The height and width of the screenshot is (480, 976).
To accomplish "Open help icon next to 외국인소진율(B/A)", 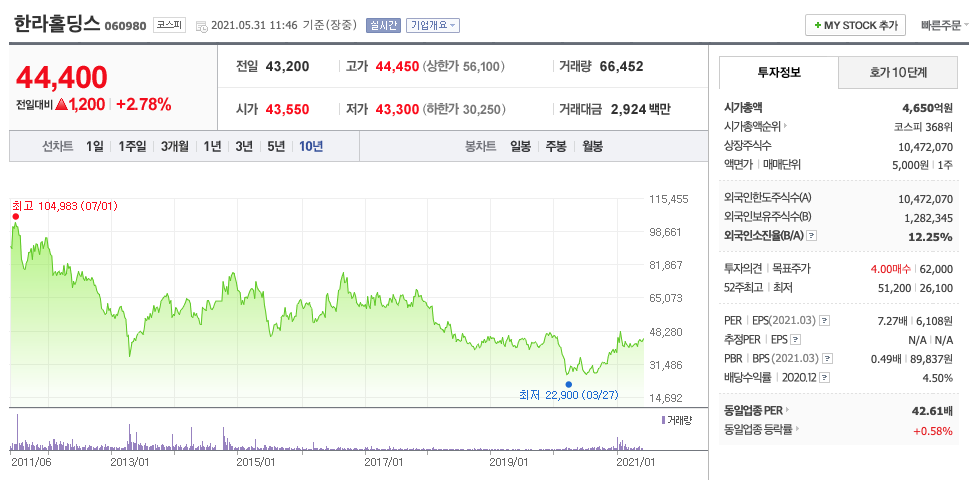I will coord(812,236).
